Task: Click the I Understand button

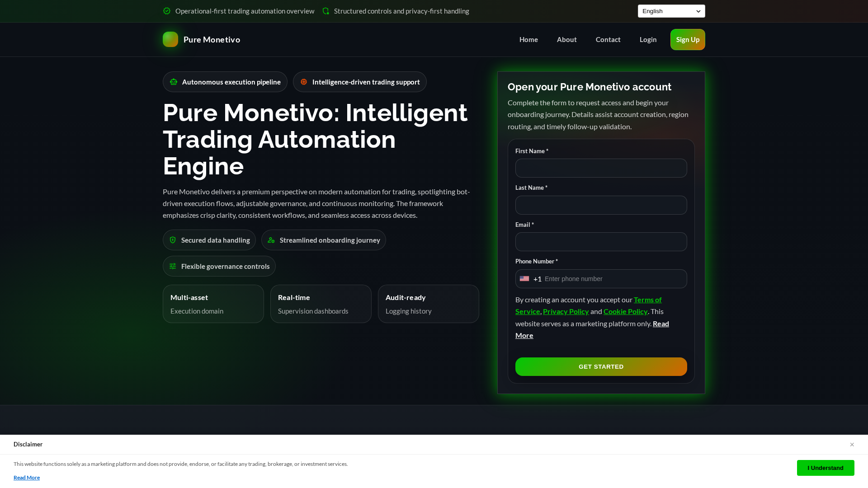Action: (826, 468)
